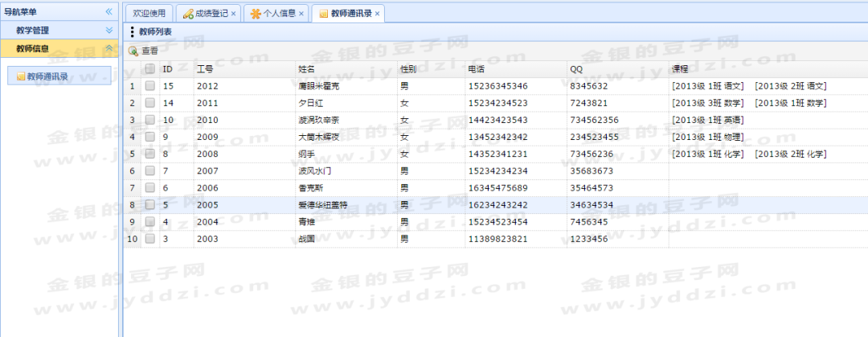Click name cell 夕日红

point(310,103)
